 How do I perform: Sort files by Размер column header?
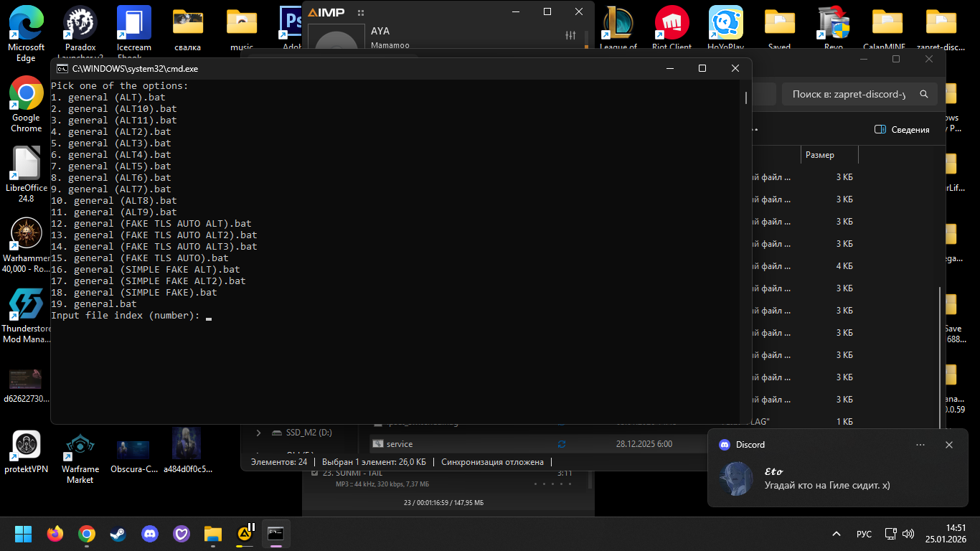tap(820, 155)
